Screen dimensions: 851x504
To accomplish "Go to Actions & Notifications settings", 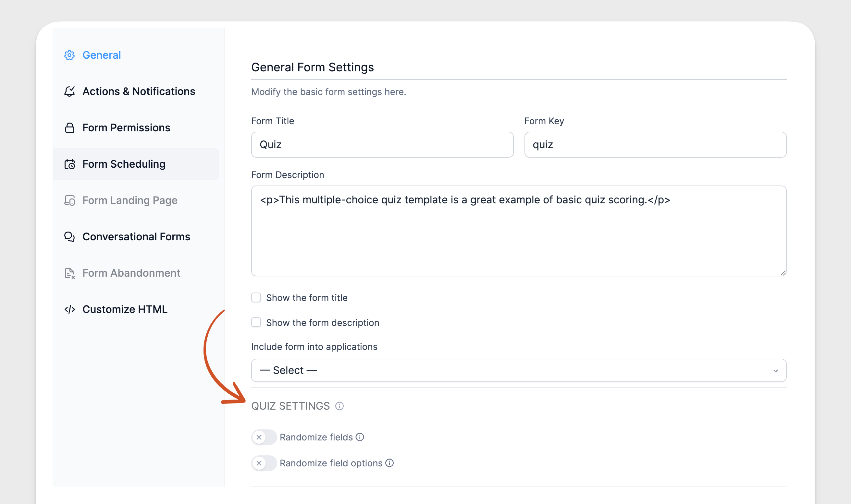I will tap(136, 91).
